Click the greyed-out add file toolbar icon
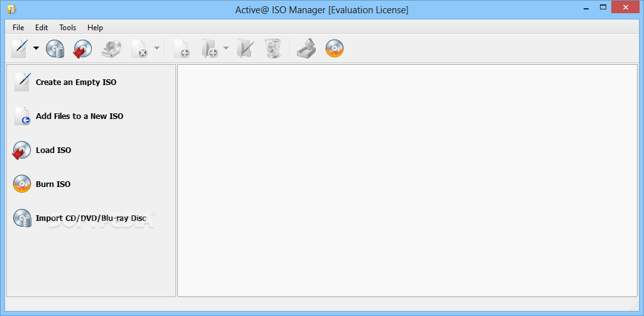 181,48
